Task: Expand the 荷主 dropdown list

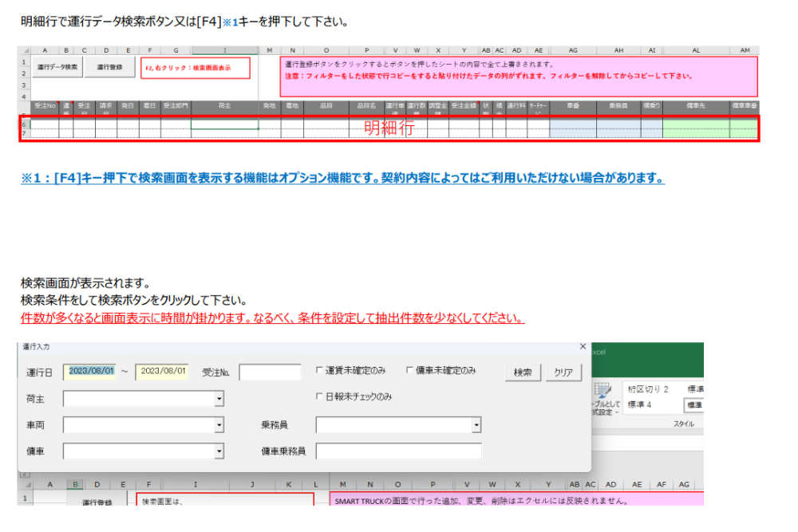Action: tap(219, 399)
